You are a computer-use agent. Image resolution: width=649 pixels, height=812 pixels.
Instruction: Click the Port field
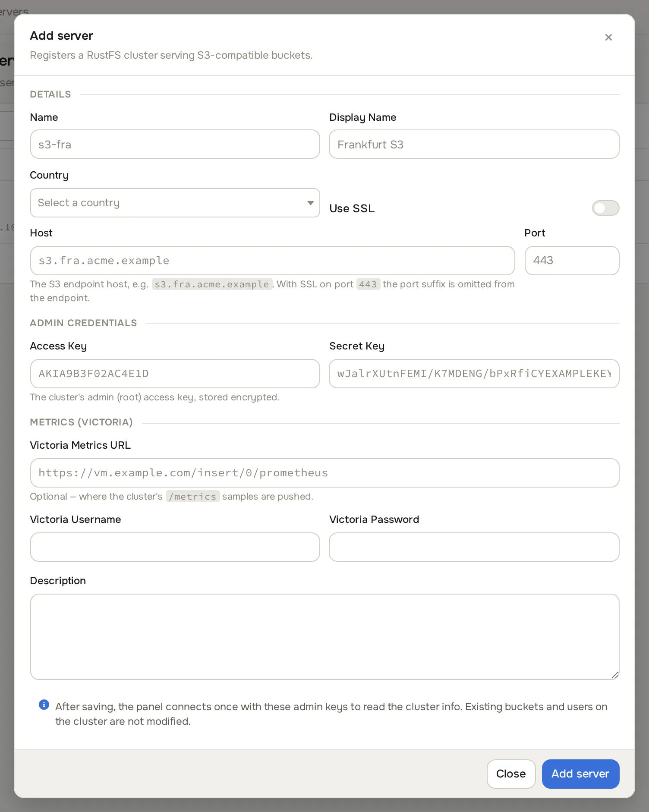[572, 261]
